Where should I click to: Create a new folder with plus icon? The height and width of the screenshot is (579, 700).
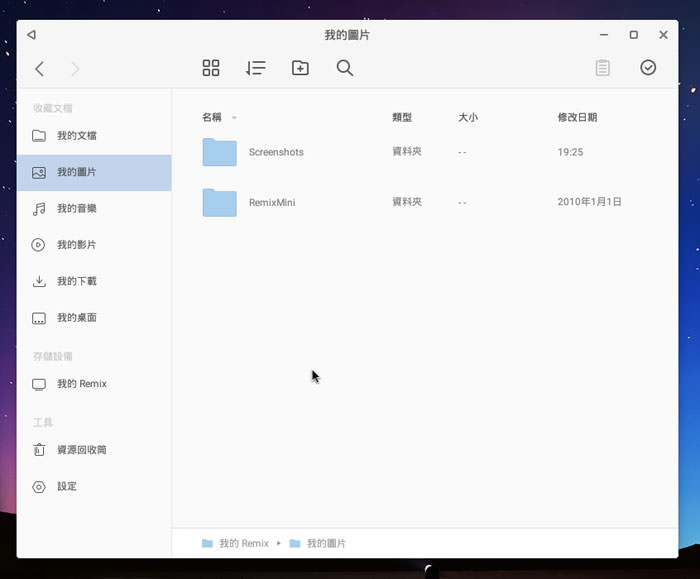tap(300, 68)
